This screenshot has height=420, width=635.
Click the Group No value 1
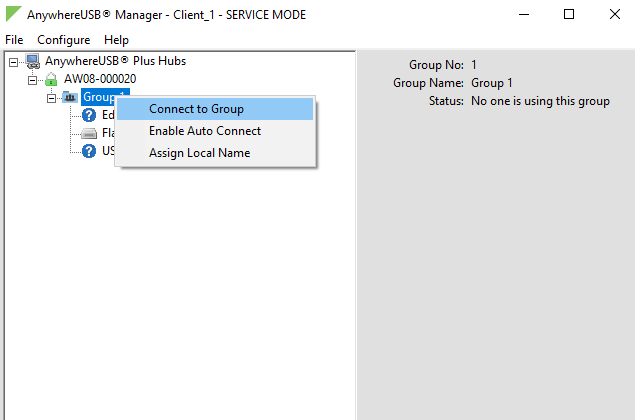(474, 65)
